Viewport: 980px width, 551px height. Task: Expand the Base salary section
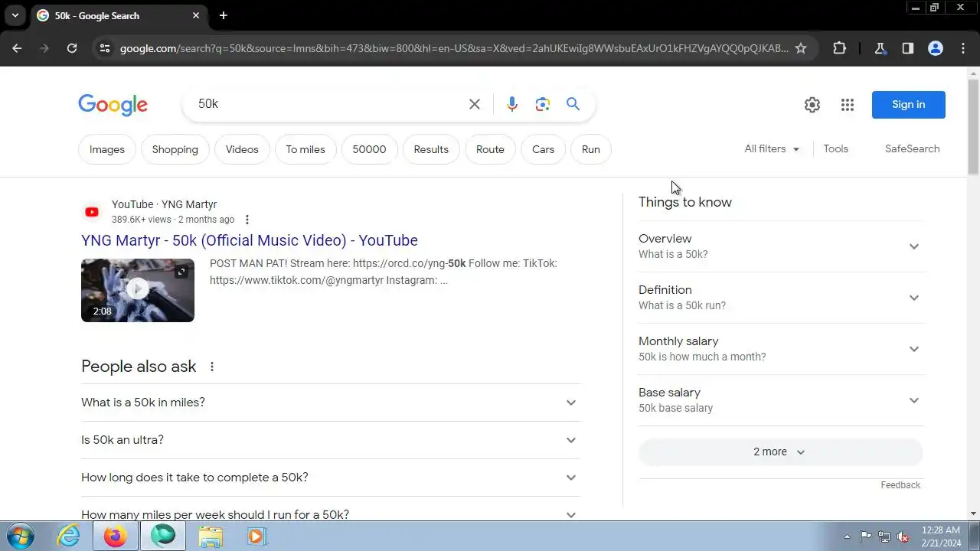pos(780,400)
